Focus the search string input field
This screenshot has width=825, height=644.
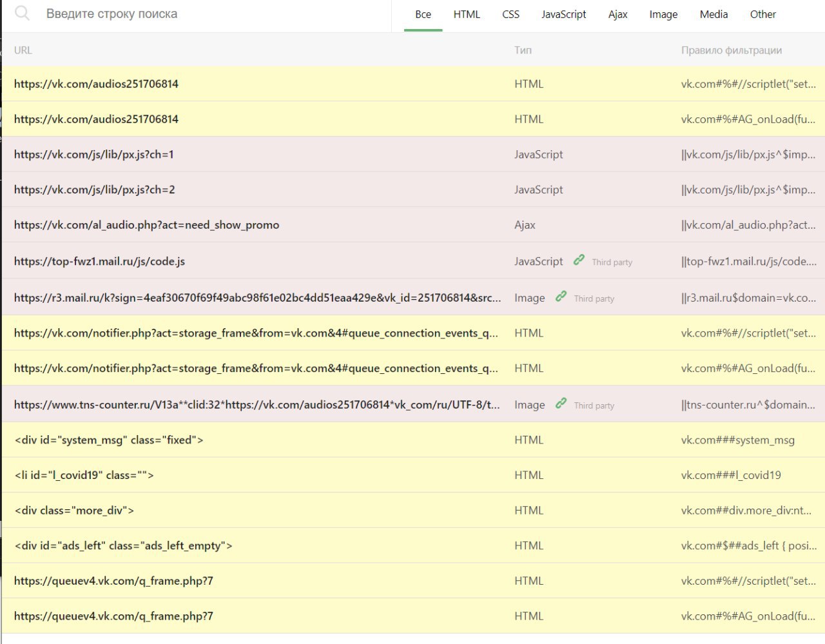[x=213, y=14]
